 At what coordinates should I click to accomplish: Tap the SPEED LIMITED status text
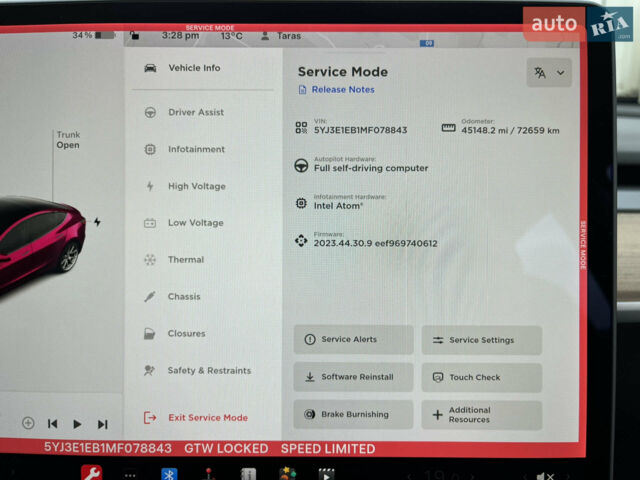(328, 449)
